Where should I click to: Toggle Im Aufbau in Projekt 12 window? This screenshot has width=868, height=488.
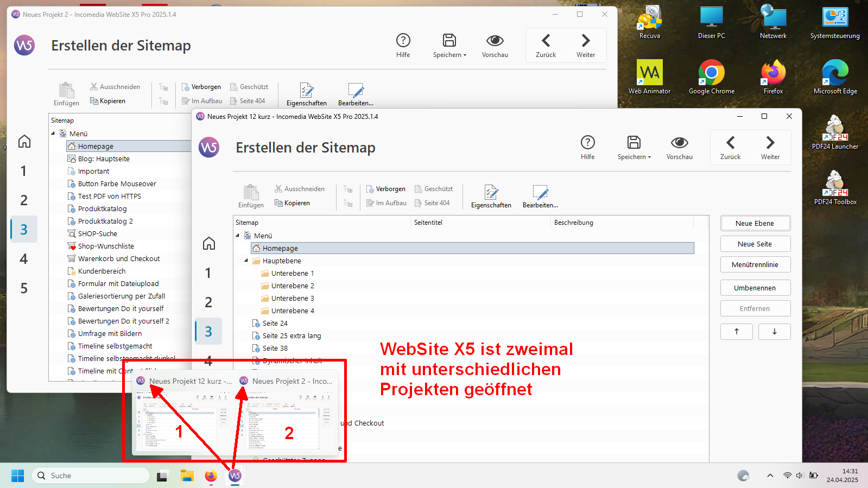pos(386,203)
